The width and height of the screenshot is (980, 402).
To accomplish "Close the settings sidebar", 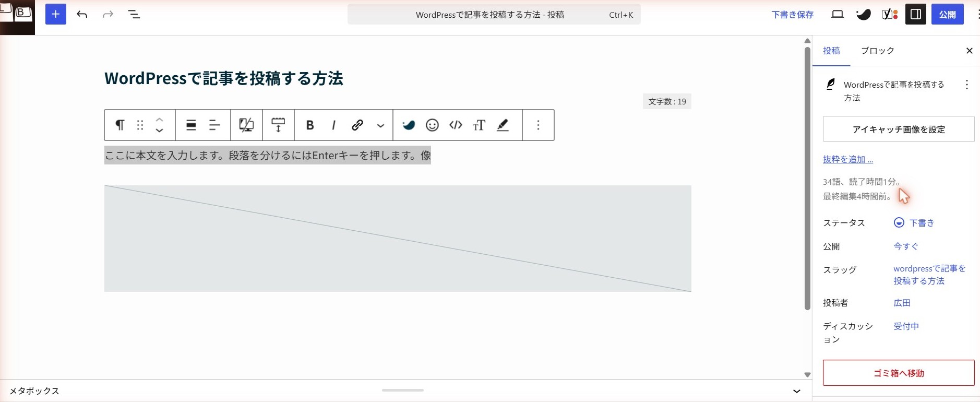I will 970,51.
